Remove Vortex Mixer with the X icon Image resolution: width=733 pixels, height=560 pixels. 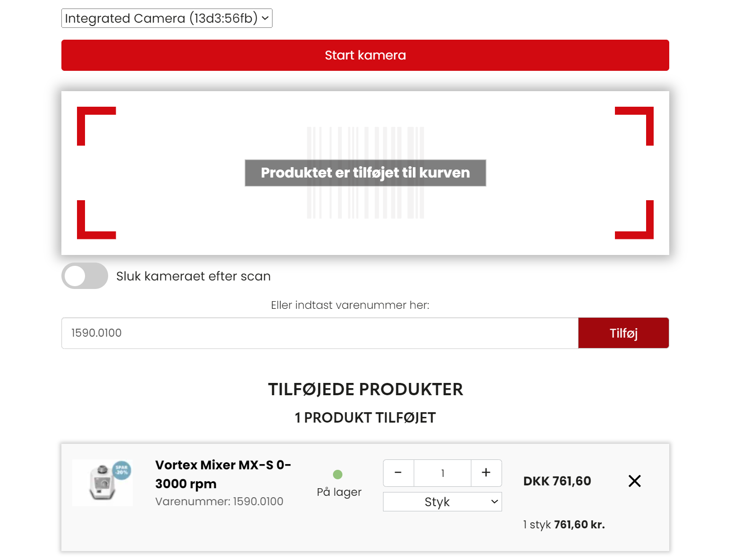click(x=634, y=481)
